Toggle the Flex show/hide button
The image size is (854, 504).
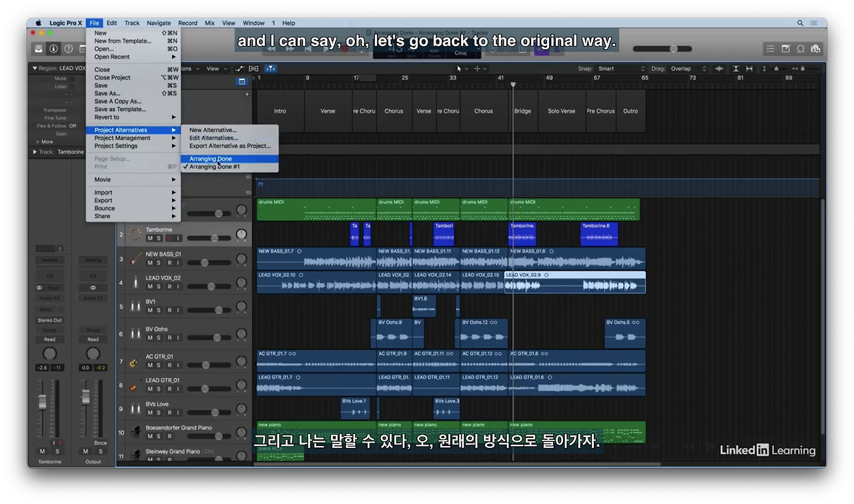tap(254, 69)
